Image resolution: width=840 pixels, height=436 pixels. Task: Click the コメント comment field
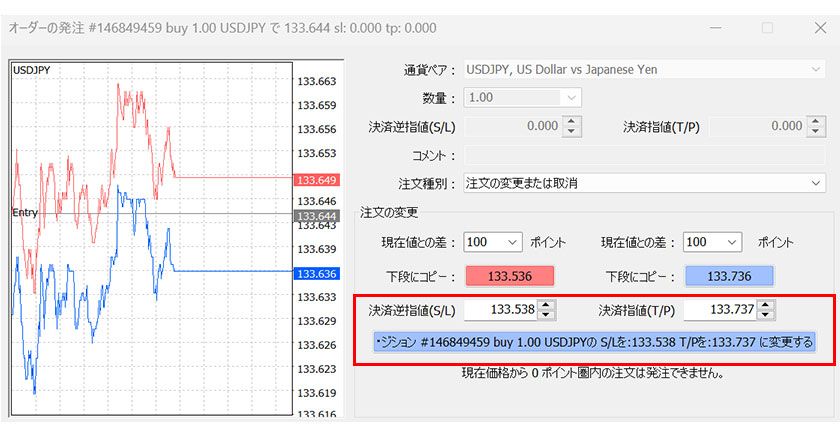coord(643,155)
